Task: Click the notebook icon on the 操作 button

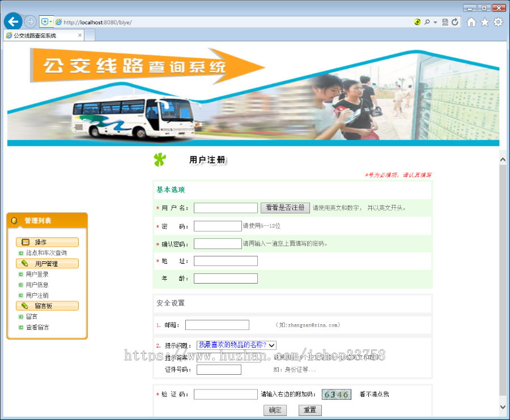Action: point(24,242)
